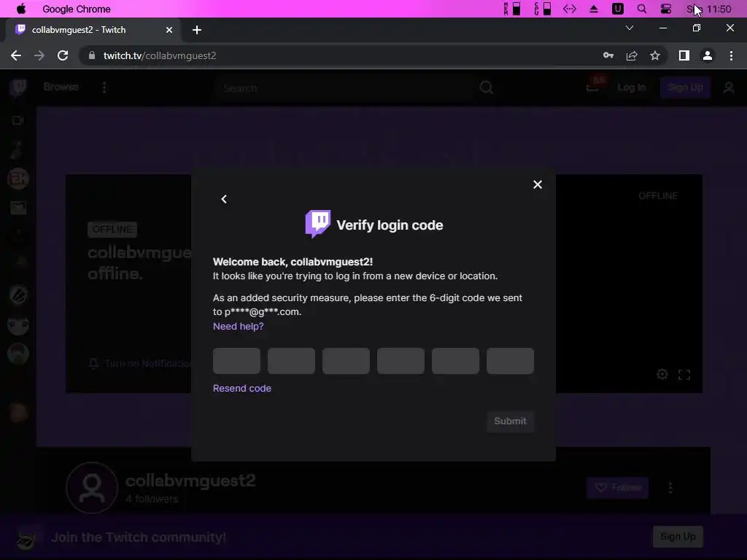Click the sixth digit code box
This screenshot has height=560, width=747.
[510, 360]
